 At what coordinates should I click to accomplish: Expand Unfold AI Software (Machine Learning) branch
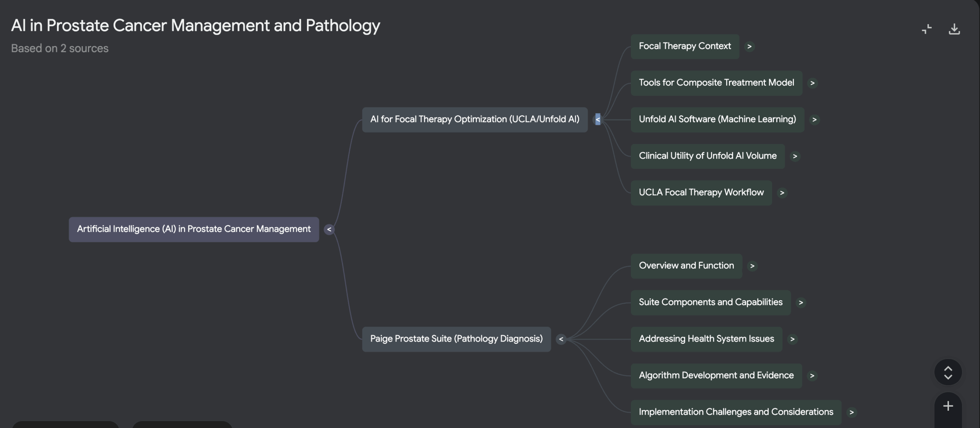coord(815,119)
